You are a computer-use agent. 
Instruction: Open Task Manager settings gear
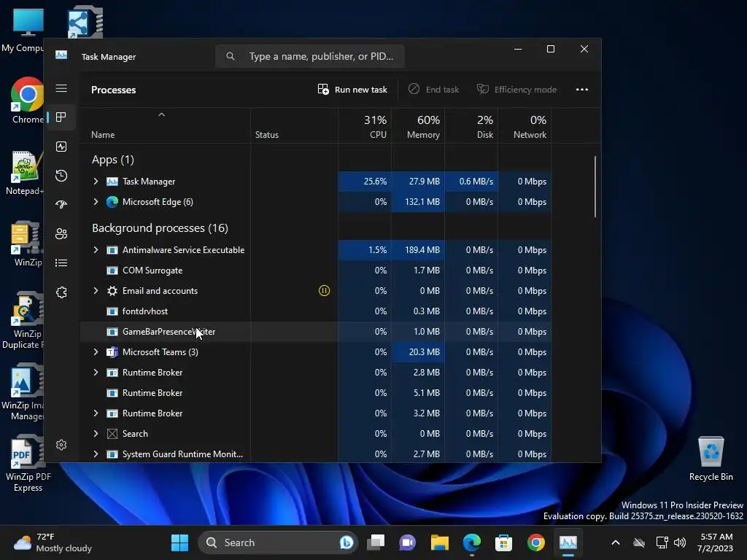61,445
